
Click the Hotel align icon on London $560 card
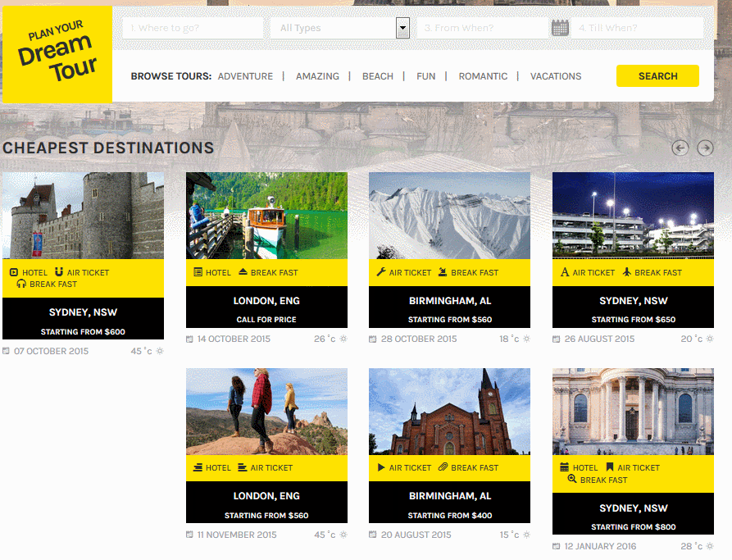(x=198, y=467)
